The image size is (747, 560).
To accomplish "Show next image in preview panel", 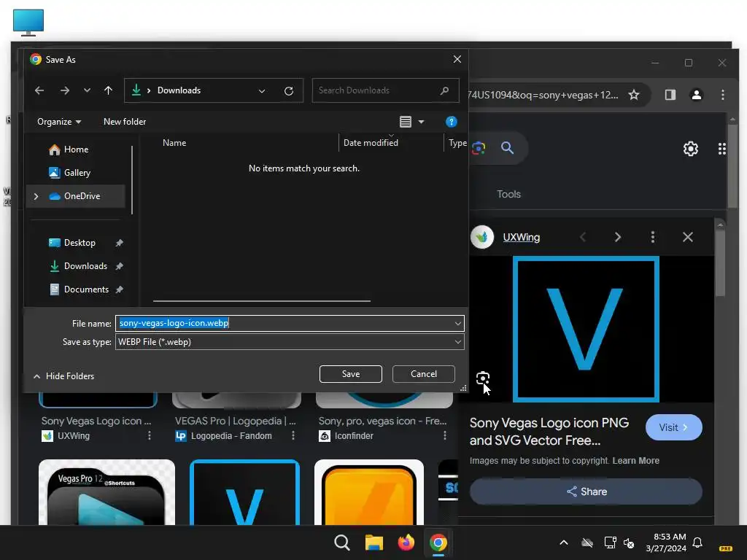I will click(x=618, y=237).
